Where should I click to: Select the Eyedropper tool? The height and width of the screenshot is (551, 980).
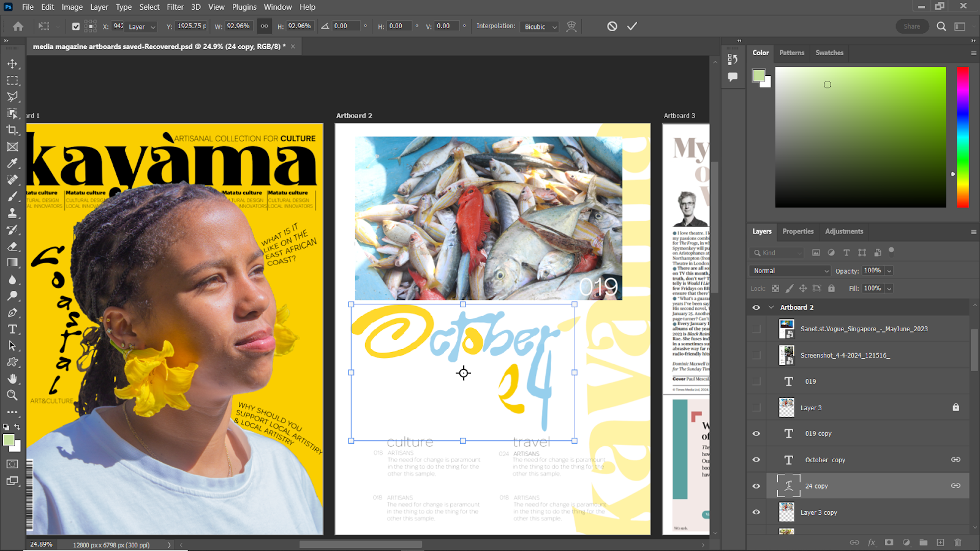pos(12,163)
